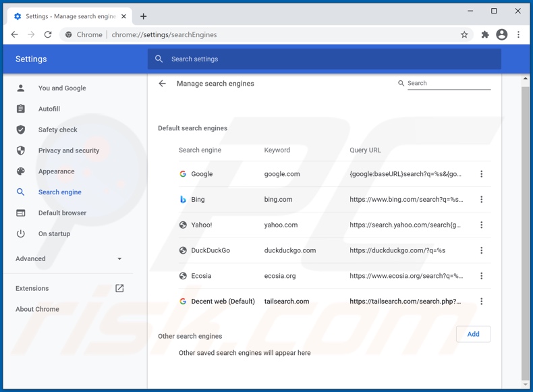533x392 pixels.
Task: Go back from Manage search engines
Action: 162,83
